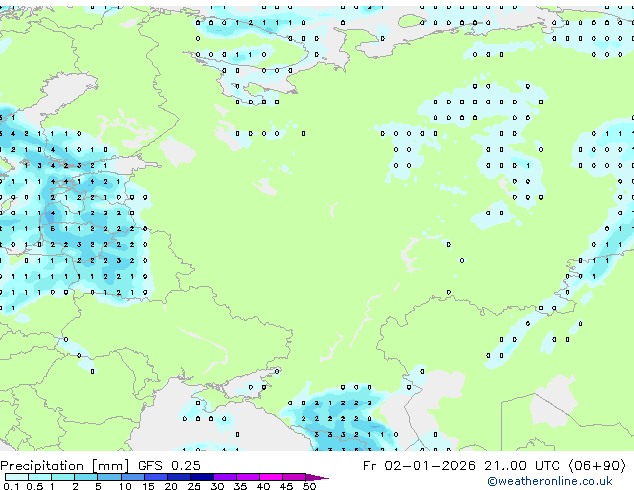
Task: Choose the 35–40 mm violet legend swatch
Action: point(248,477)
